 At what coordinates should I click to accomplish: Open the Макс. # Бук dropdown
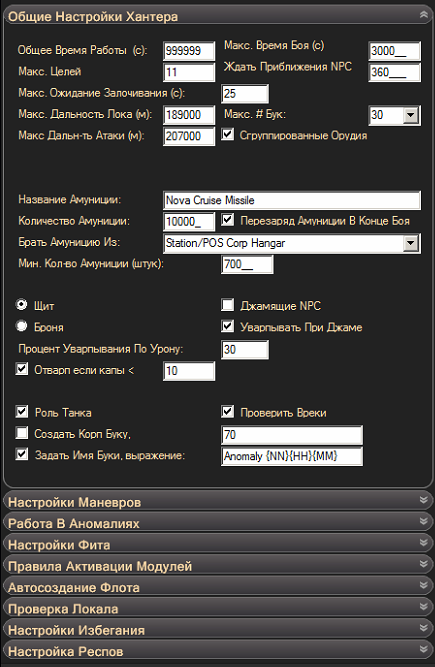tap(410, 115)
